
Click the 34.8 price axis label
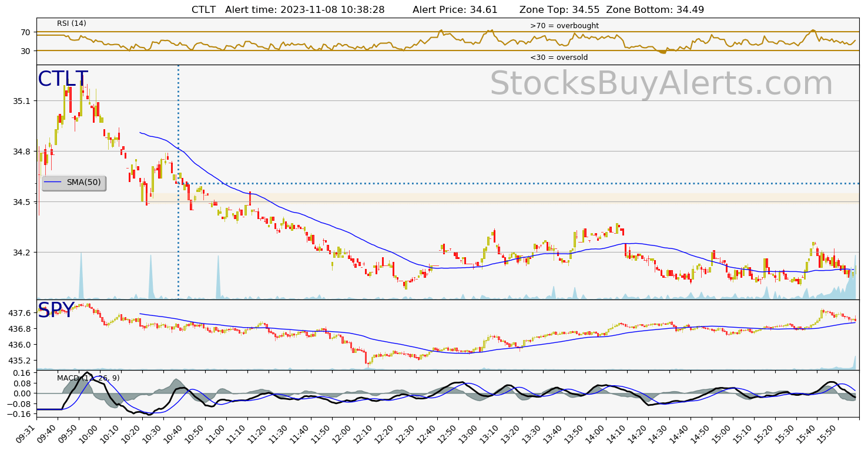pyautogui.click(x=21, y=152)
